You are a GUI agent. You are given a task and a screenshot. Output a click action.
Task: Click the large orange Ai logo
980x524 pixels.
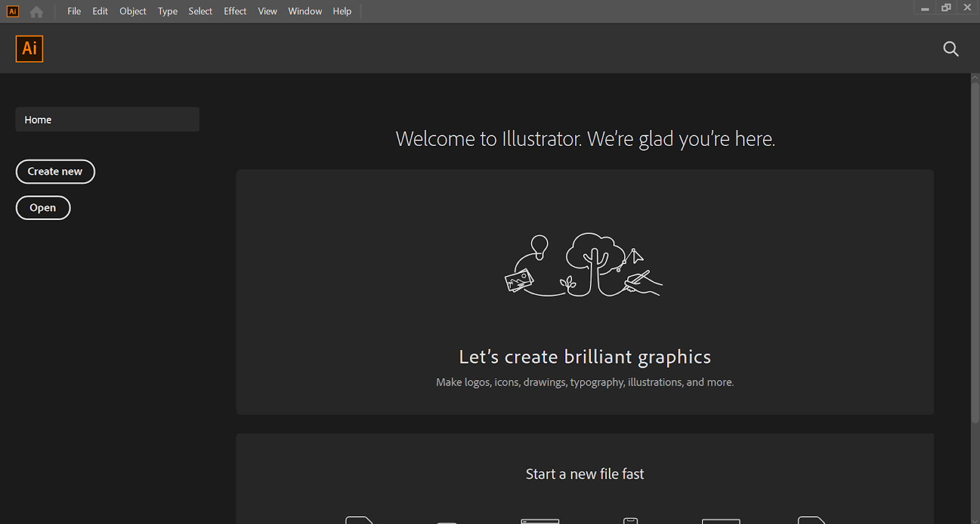[29, 49]
